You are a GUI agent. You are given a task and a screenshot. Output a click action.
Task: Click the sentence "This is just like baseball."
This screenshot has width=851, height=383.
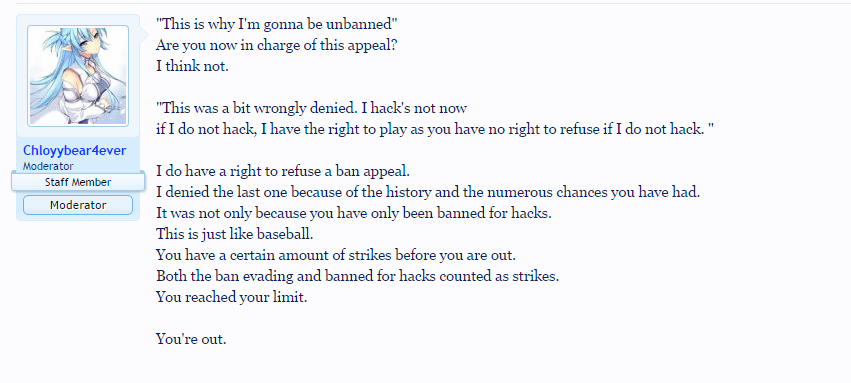point(234,234)
